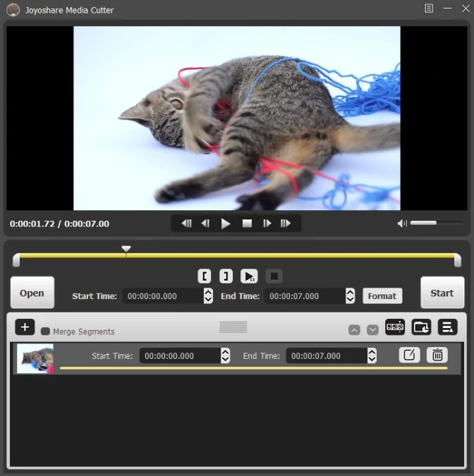Open a media file
Screen dimensions: 474x476
(32, 293)
